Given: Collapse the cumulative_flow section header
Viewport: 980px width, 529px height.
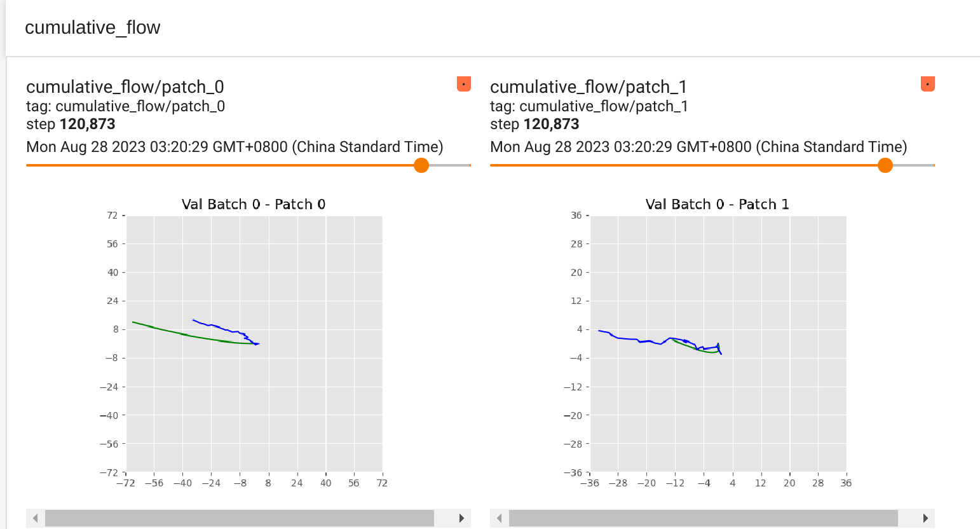Looking at the screenshot, I should click(x=93, y=27).
